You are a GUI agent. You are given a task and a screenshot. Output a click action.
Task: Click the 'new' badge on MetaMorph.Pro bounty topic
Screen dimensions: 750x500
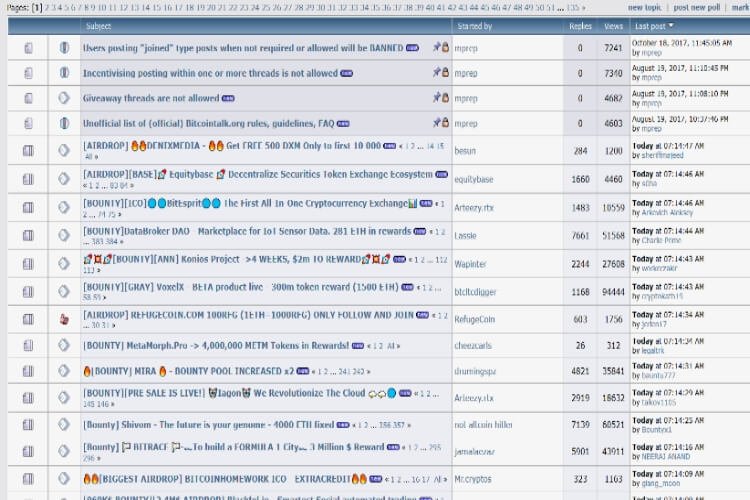point(359,346)
